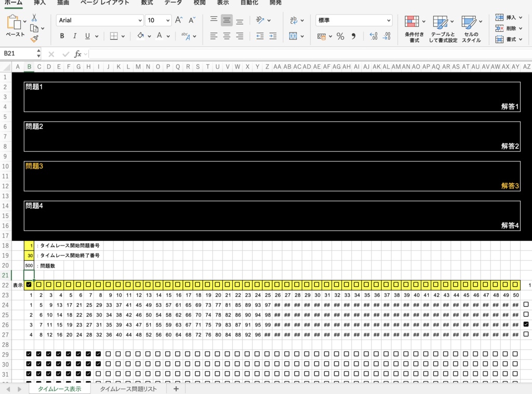Click 条件付き書式 button

tap(414, 29)
